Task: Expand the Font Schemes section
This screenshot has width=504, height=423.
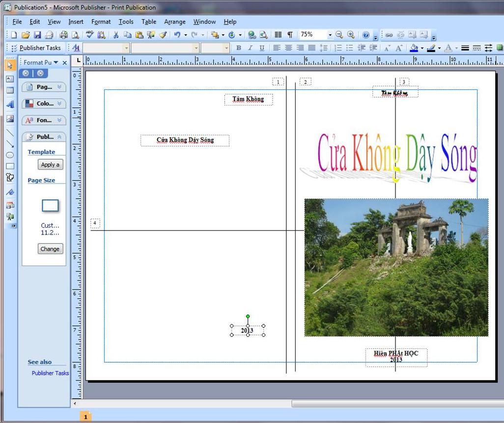Action: [44, 120]
